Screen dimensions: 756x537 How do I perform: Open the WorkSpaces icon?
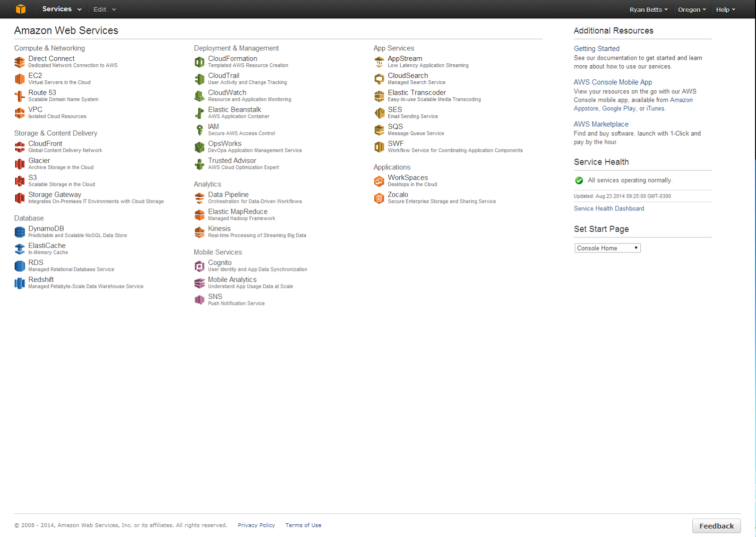379,181
